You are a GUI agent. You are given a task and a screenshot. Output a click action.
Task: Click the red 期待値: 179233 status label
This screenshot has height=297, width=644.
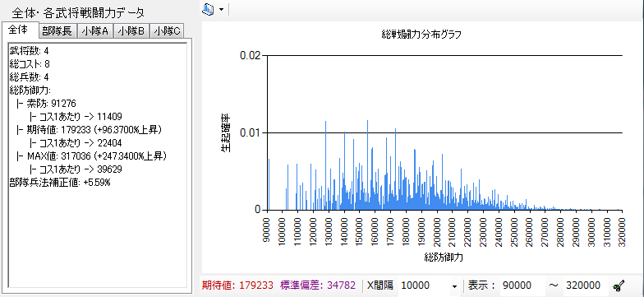coord(237,285)
